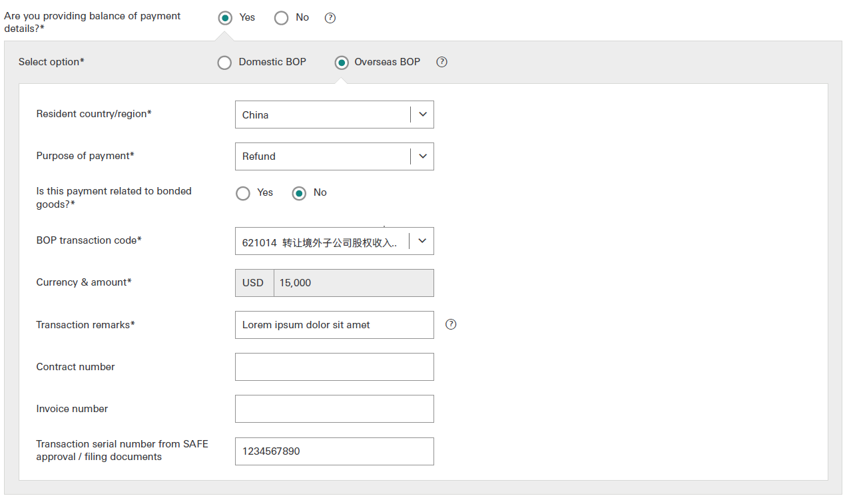Screen dimensions: 851x504
Task: Click into the Invoice number field
Action: tap(334, 409)
